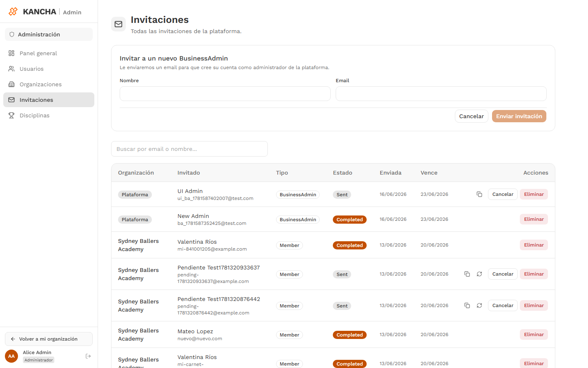Click the Invitaciones envelope icon in sidebar
588x368 pixels.
pyautogui.click(x=11, y=100)
